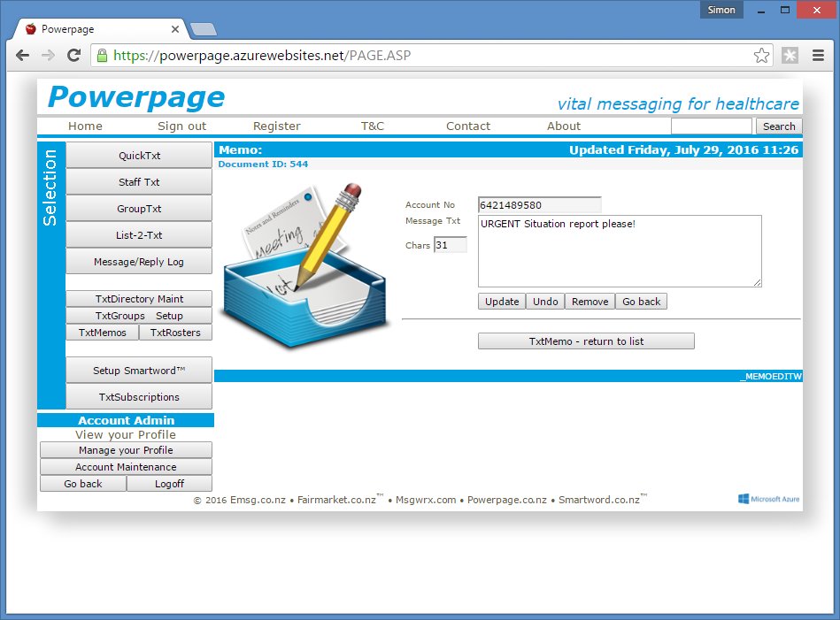Open QuickTxt from the Selection sidebar
840x620 pixels.
(139, 156)
